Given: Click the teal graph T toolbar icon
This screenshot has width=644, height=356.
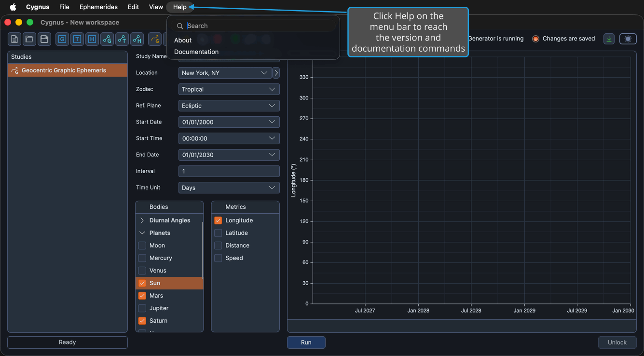Looking at the screenshot, I should [x=122, y=39].
